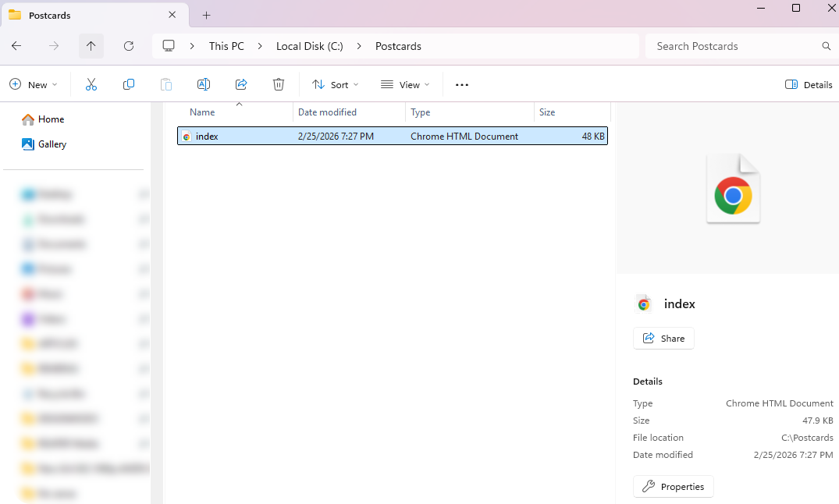Go back to the previous folder
The image size is (839, 504).
[x=16, y=46]
